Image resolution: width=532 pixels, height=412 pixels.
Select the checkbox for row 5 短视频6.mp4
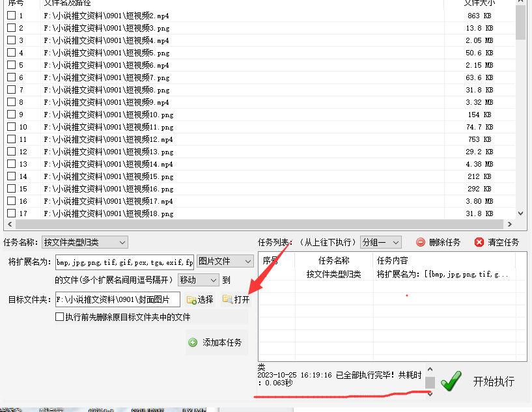(x=12, y=65)
